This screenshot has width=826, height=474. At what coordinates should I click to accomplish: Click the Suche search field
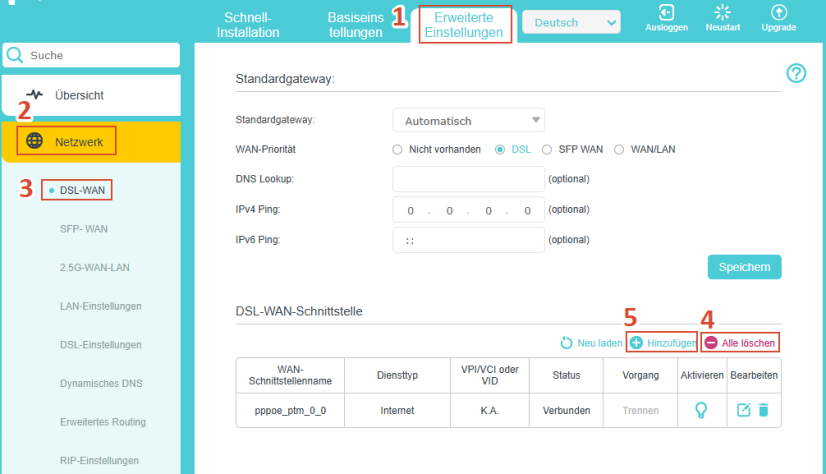pos(91,55)
